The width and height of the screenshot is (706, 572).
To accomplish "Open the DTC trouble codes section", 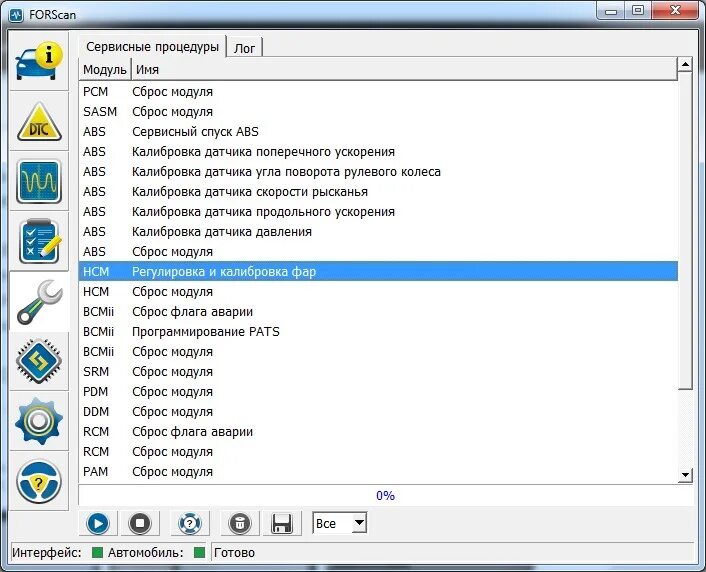I will [39, 122].
